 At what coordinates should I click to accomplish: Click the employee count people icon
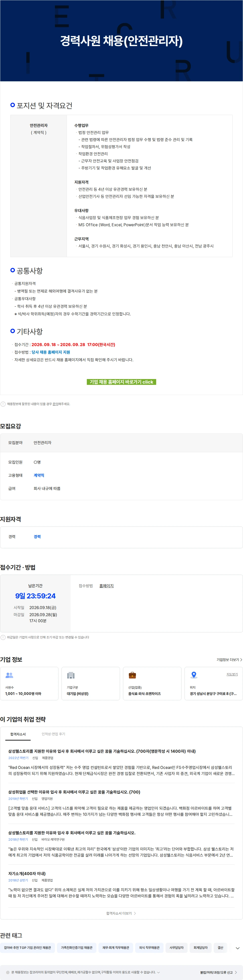coord(10,675)
